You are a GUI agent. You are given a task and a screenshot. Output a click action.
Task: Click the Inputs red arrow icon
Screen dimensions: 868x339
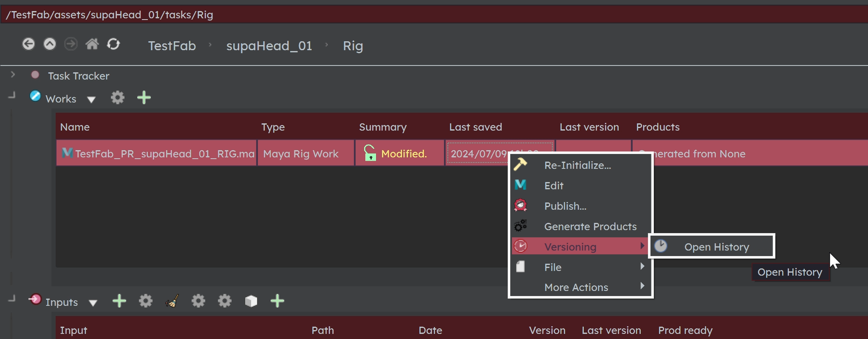coord(35,299)
